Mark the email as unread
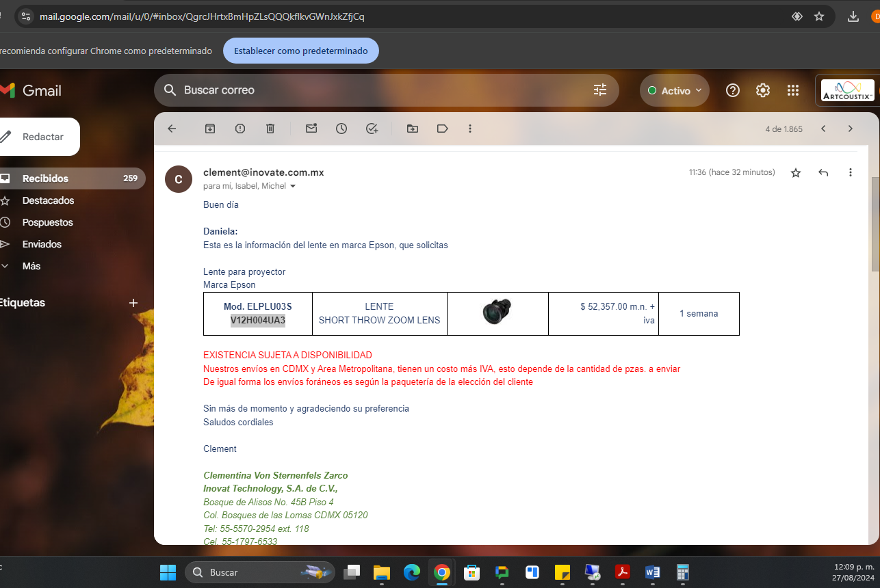 point(311,129)
